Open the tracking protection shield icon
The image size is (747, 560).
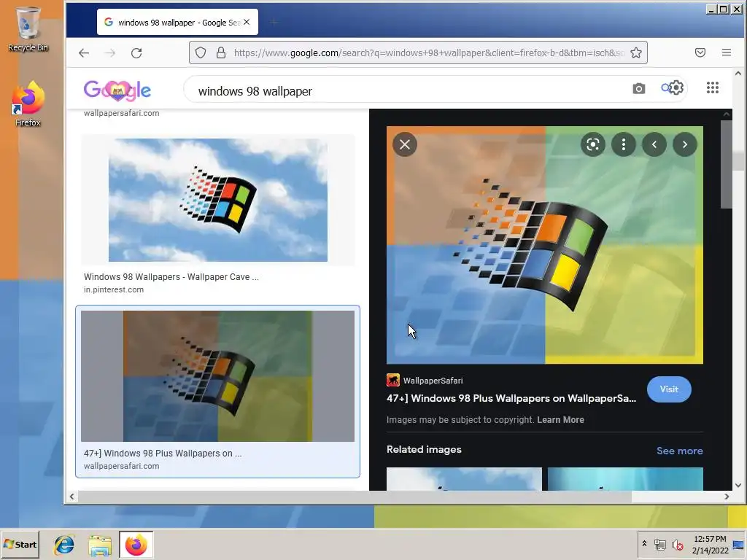click(x=201, y=52)
